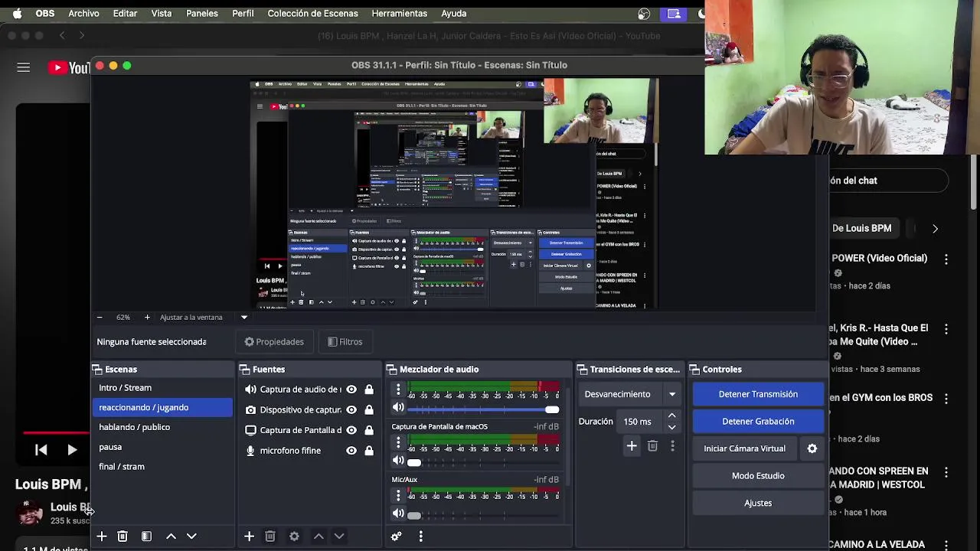Remove transition with trash icon

(652, 445)
